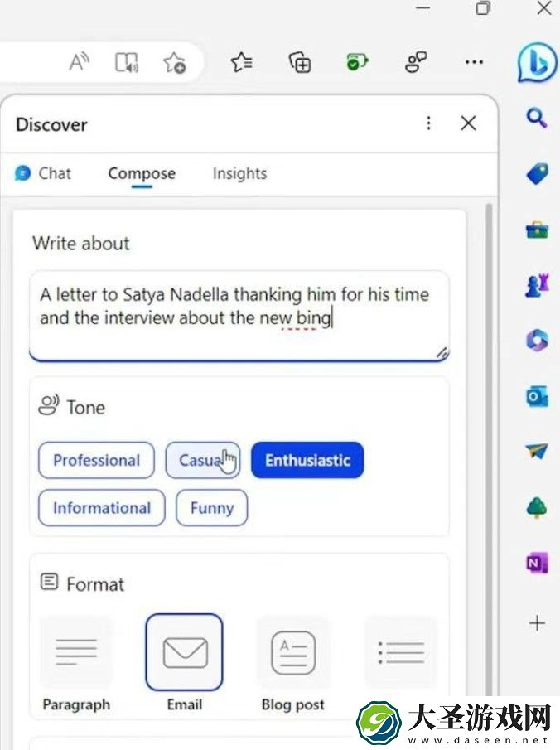Open the Favorites list icon

(242, 62)
